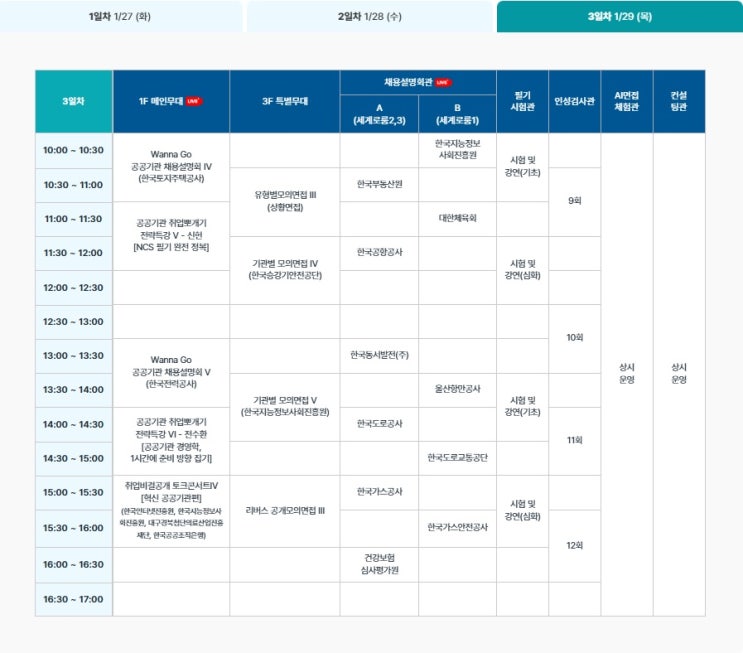743x653 pixels.
Task: Select the A (세계로룸2,3) sub-header
Action: [379, 114]
